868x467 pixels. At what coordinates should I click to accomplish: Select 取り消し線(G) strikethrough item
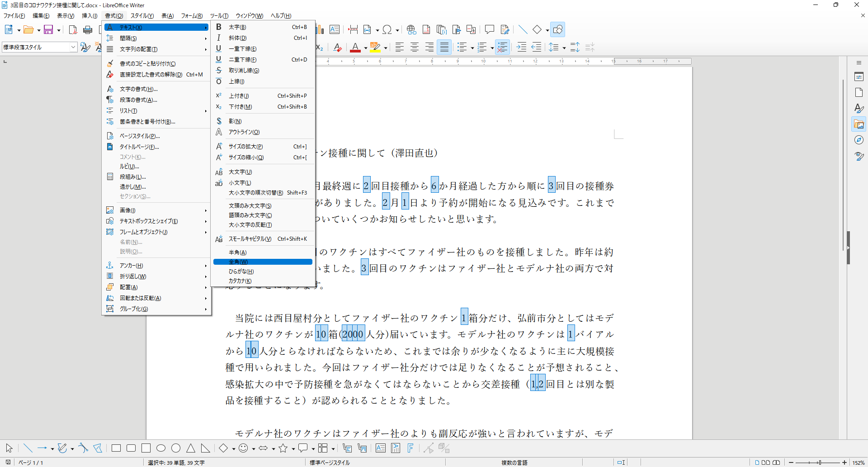point(263,70)
